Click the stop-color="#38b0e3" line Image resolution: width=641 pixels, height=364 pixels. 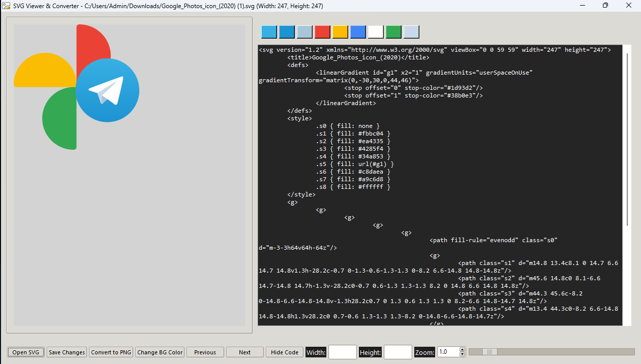tap(414, 95)
